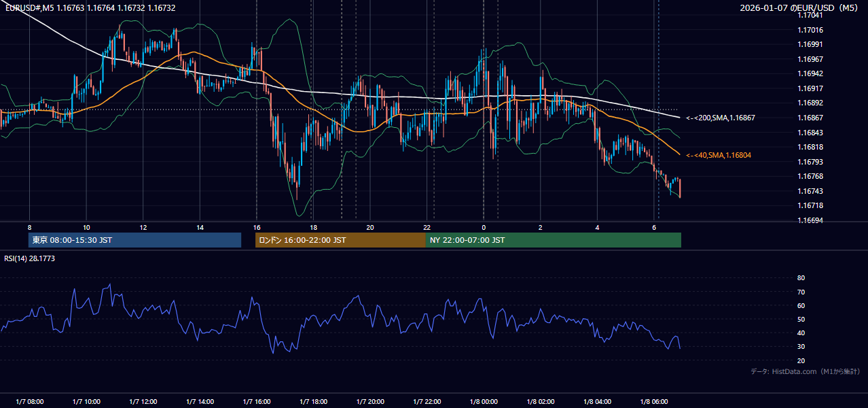This screenshot has width=868, height=408.
Task: Click RSI scale value 70
Action: [x=801, y=292]
